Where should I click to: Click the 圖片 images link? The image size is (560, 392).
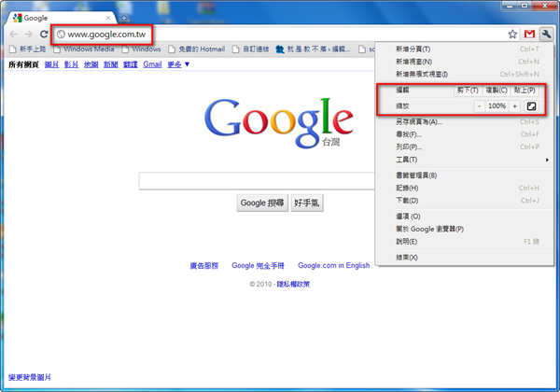(x=51, y=64)
